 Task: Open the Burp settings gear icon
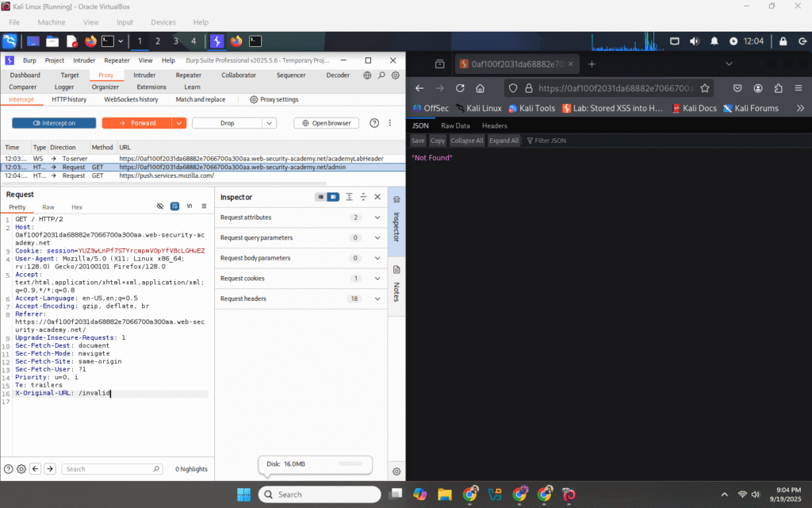tap(396, 75)
